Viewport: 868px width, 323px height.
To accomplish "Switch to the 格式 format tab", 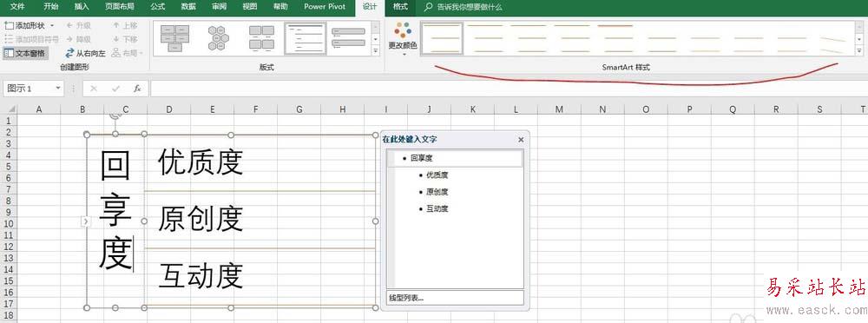I will click(x=400, y=7).
